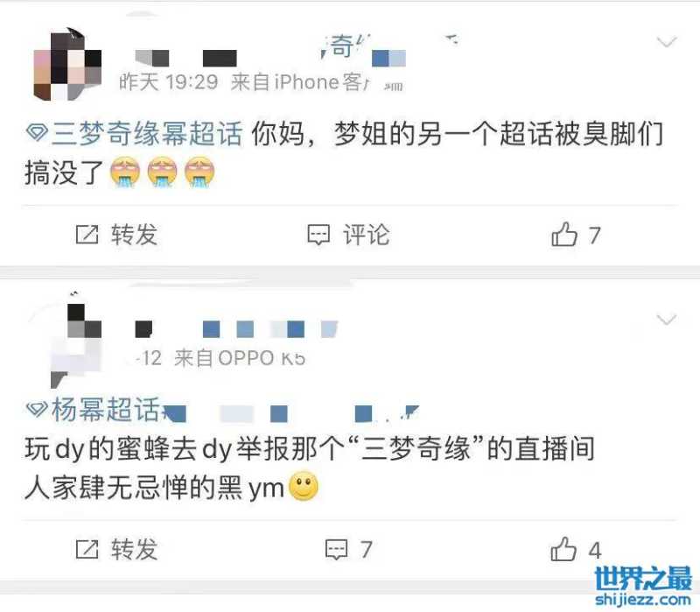Viewport: 700px width, 612px height.
Task: Click the 来自iPhone客户端 source text
Action: pos(299,81)
